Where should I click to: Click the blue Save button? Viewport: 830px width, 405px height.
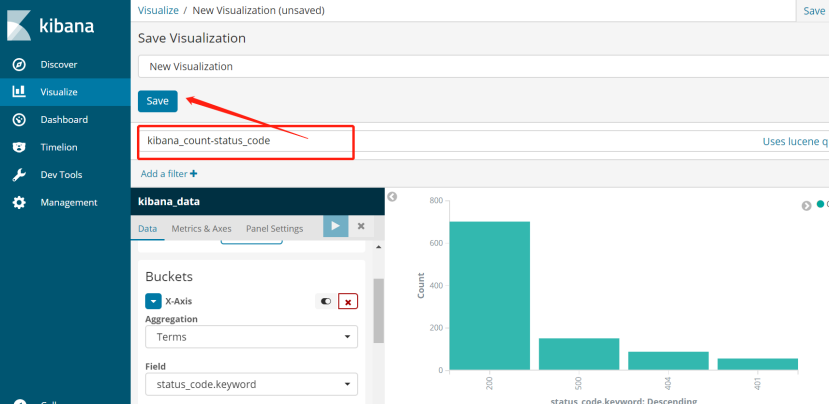pyautogui.click(x=158, y=101)
